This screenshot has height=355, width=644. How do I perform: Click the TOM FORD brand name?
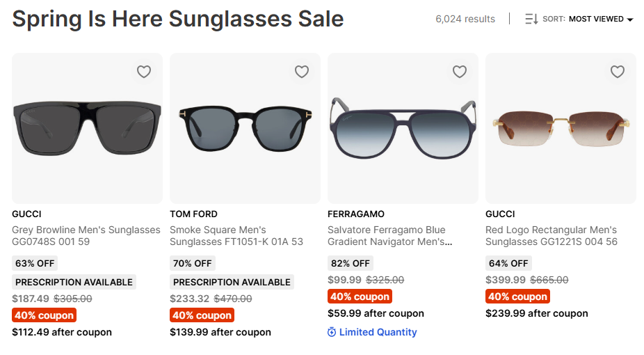tap(193, 214)
